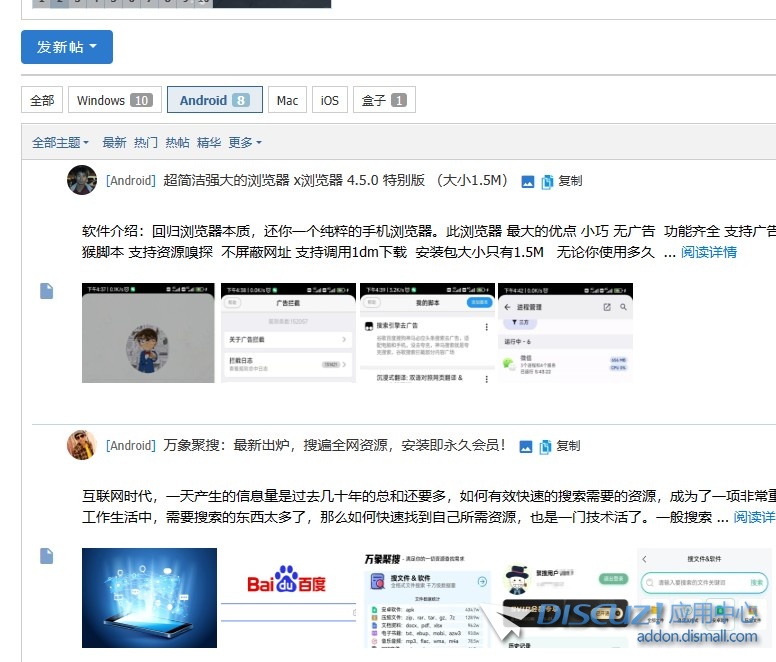Switch to the 盒子 category tab

(x=384, y=100)
